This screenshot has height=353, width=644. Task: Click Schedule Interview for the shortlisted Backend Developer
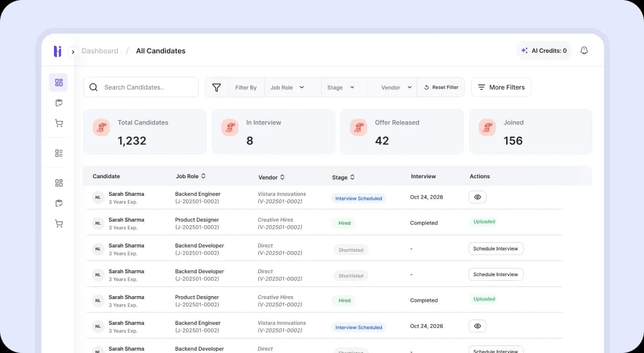[x=496, y=248]
